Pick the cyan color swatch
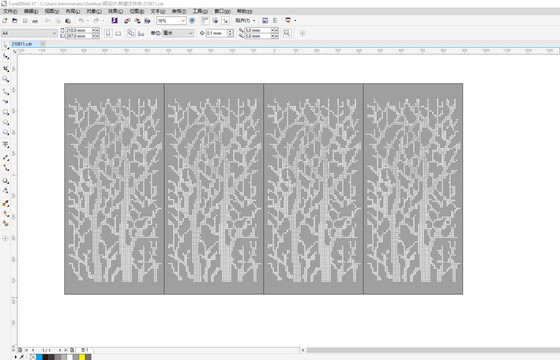This screenshot has width=560, height=360. [39, 357]
